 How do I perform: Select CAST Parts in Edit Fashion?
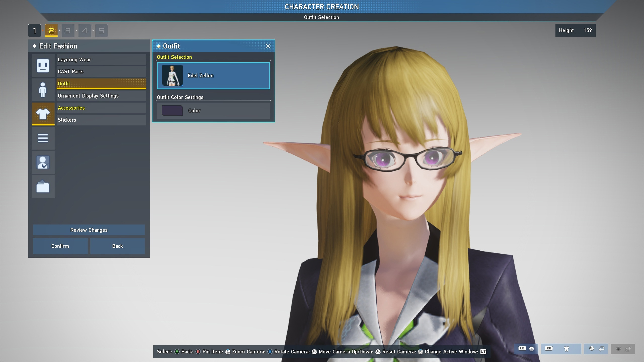(x=101, y=72)
